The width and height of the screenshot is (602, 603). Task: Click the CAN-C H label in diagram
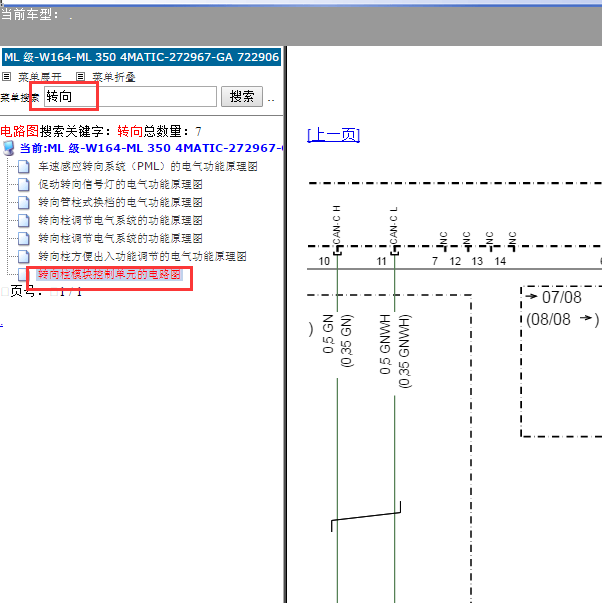[x=337, y=225]
